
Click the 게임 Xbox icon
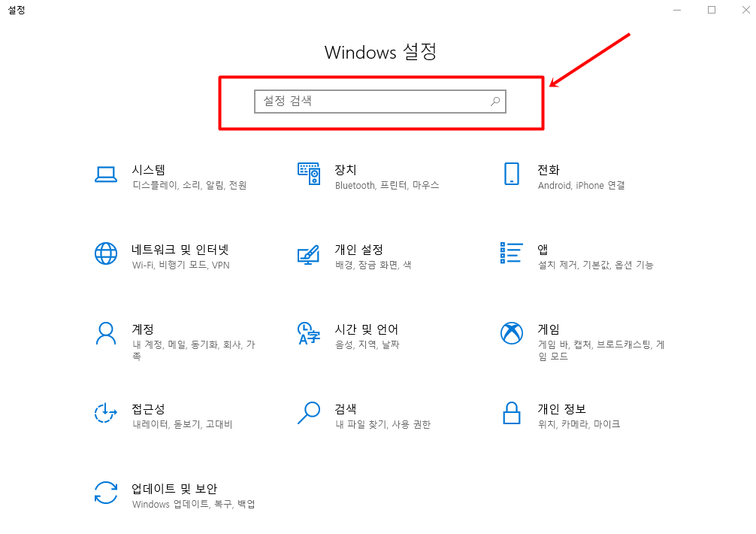click(x=512, y=333)
